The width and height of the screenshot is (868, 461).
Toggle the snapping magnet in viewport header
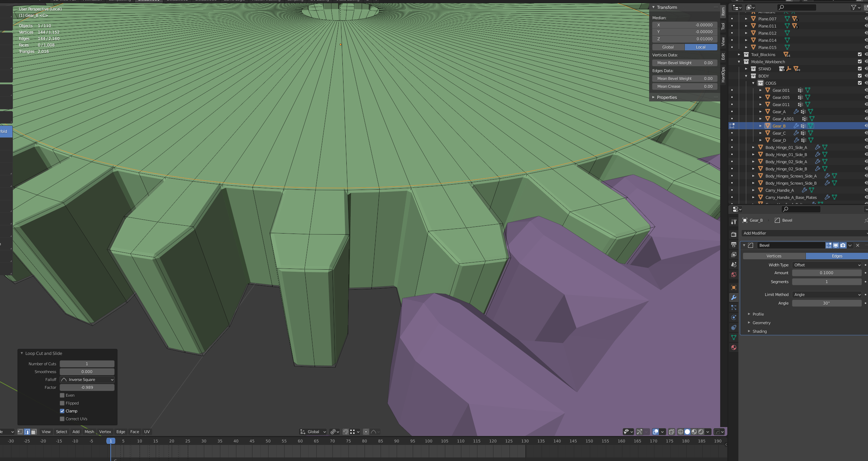coord(345,432)
